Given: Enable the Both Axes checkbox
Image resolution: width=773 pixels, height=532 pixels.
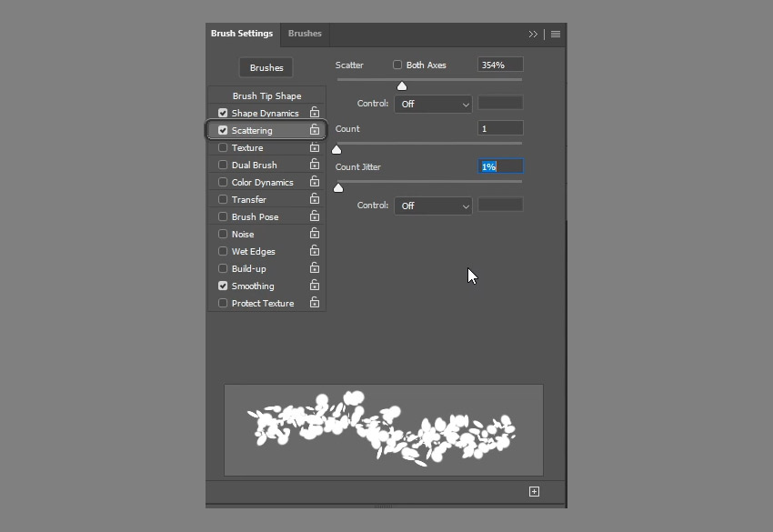Looking at the screenshot, I should coord(397,64).
